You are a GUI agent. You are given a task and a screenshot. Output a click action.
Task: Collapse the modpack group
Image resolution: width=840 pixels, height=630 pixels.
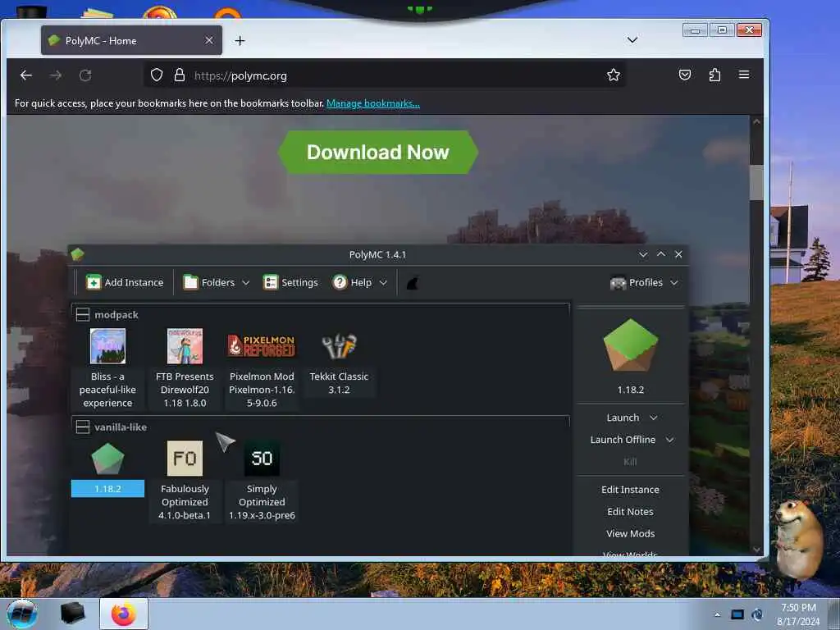[x=83, y=314]
